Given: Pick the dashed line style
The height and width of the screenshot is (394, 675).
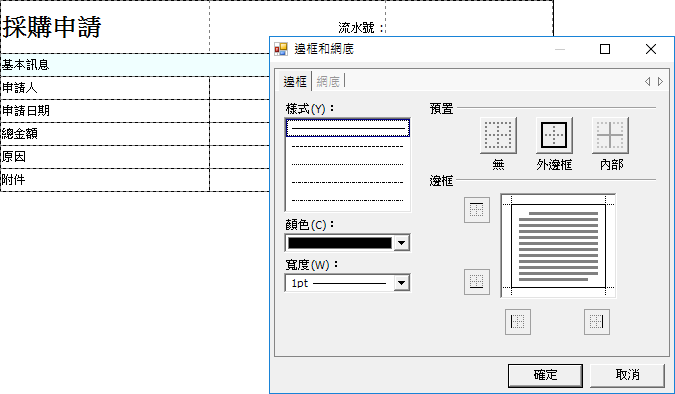Looking at the screenshot, I should [348, 146].
